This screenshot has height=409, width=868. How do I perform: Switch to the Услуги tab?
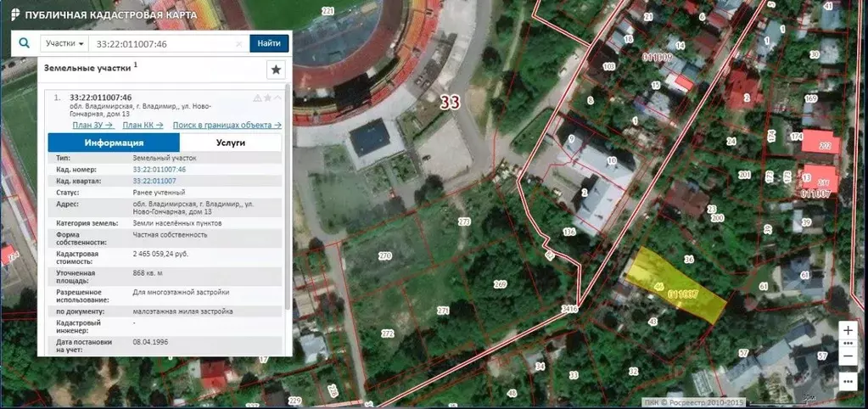coord(230,143)
